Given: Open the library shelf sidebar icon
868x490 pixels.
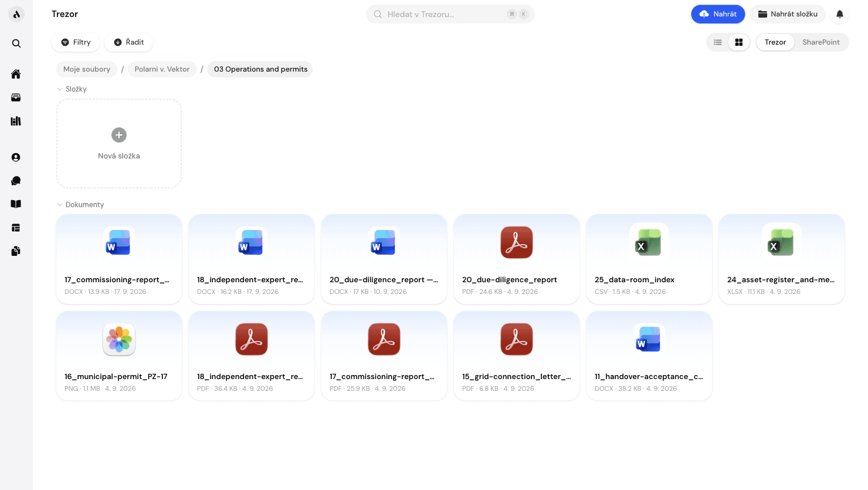Looking at the screenshot, I should pos(16,121).
